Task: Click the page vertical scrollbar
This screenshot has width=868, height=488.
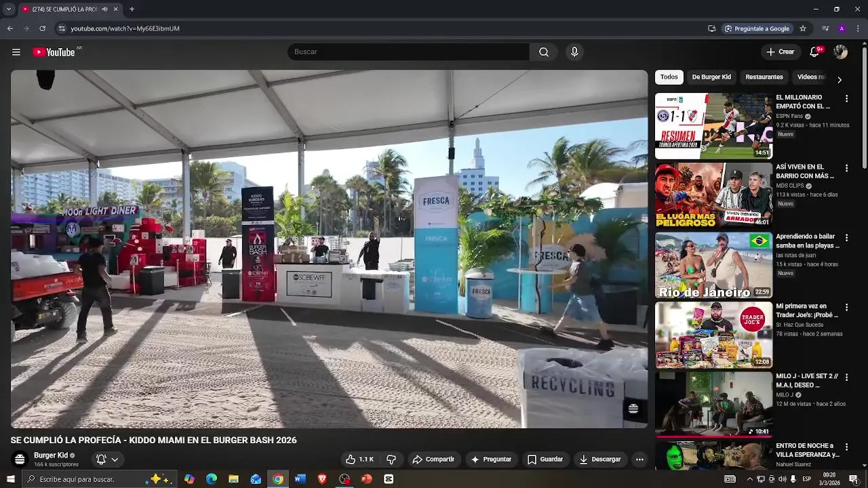Action: pos(864,108)
